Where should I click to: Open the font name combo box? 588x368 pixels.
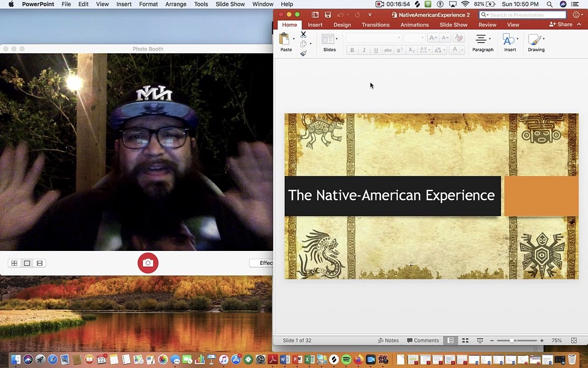(x=374, y=37)
